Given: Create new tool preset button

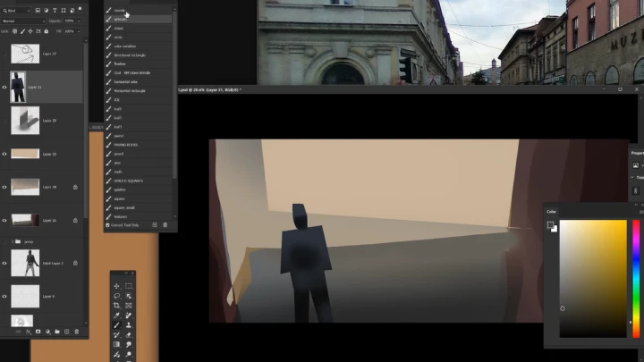Looking at the screenshot, I should pos(155,225).
